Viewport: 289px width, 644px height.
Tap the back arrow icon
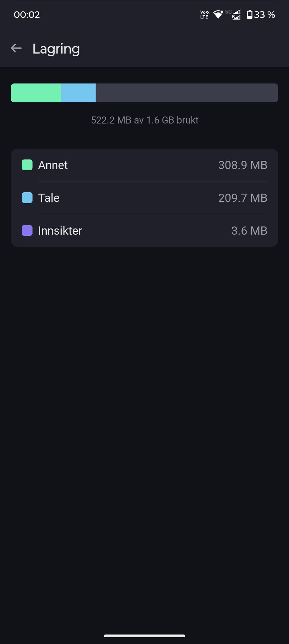[16, 48]
